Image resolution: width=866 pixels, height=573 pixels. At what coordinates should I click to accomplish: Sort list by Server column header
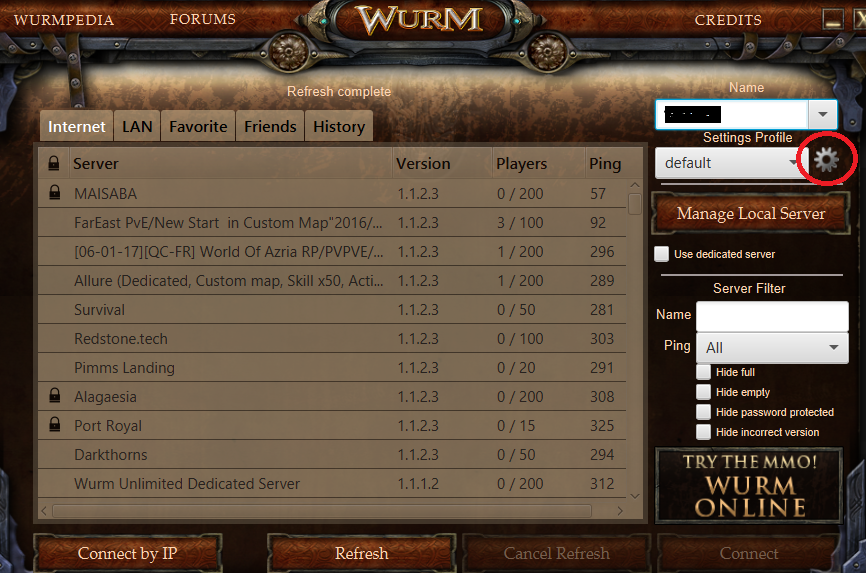231,163
